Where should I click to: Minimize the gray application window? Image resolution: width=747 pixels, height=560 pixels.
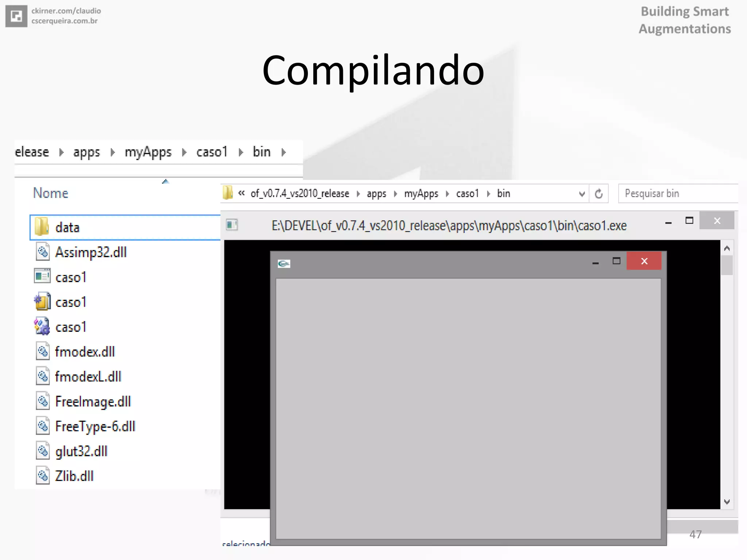(x=595, y=263)
